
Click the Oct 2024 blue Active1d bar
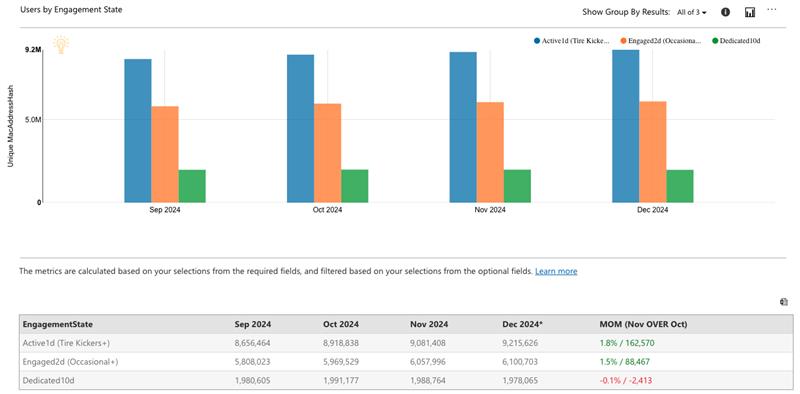pyautogui.click(x=301, y=129)
